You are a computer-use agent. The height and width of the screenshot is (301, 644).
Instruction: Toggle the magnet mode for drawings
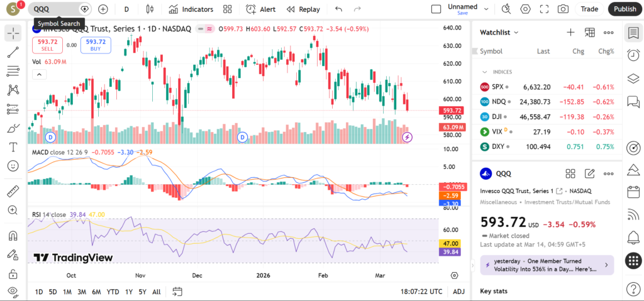13,236
